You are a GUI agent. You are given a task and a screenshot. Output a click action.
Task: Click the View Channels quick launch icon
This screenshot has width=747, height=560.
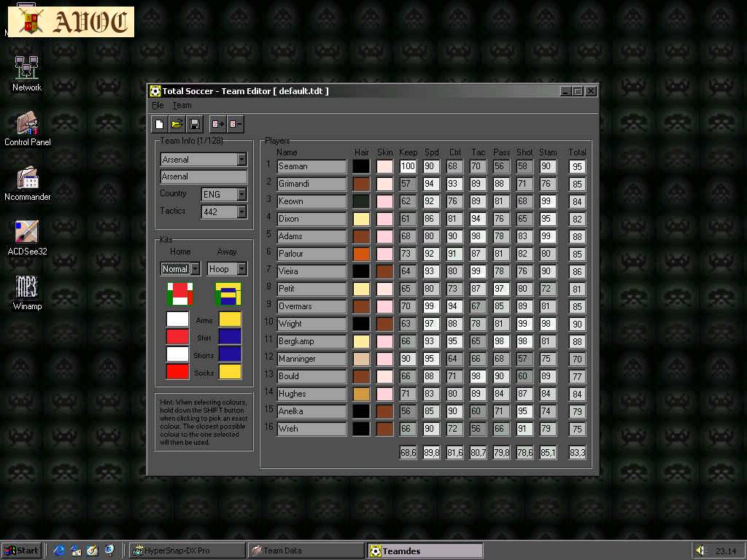point(109,551)
